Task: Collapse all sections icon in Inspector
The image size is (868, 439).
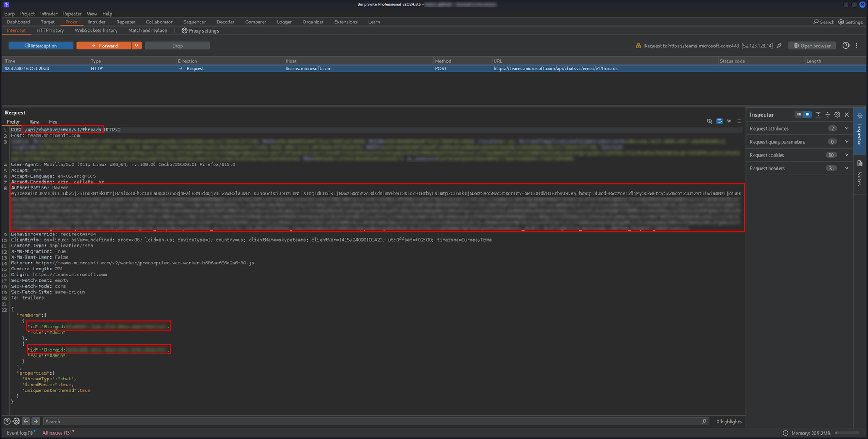Action: tap(828, 114)
